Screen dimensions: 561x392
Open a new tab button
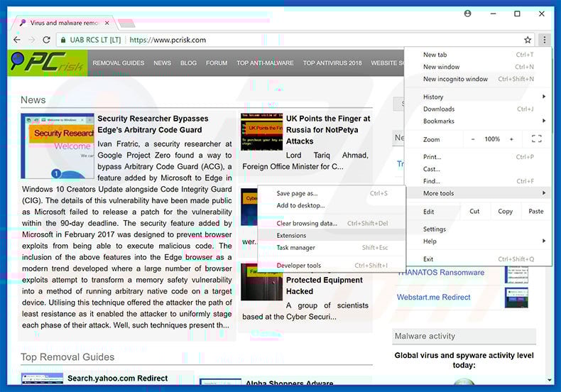point(126,23)
